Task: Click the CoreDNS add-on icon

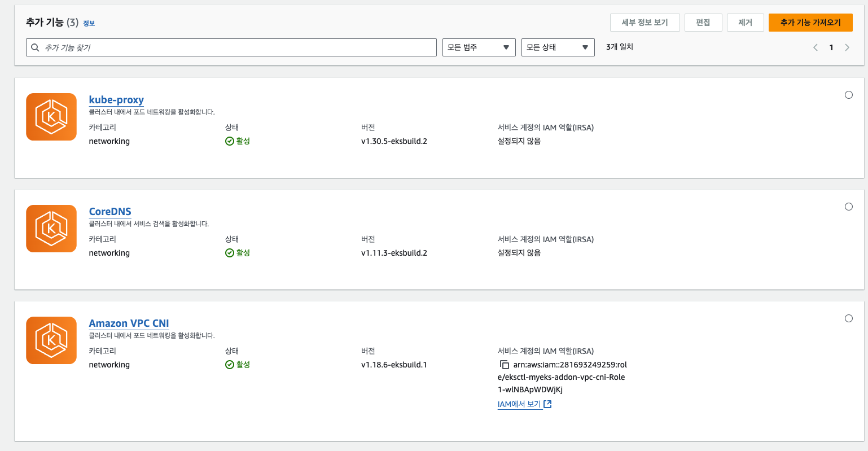Action: (51, 229)
